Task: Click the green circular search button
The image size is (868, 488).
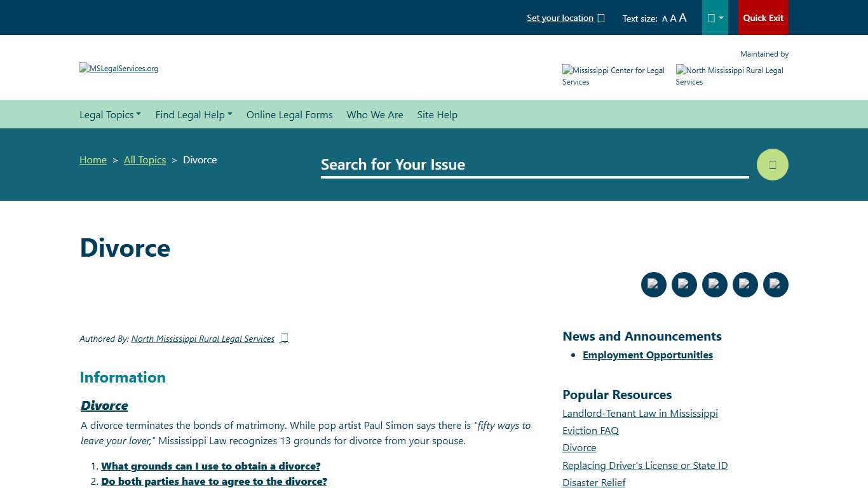Action: pos(772,165)
